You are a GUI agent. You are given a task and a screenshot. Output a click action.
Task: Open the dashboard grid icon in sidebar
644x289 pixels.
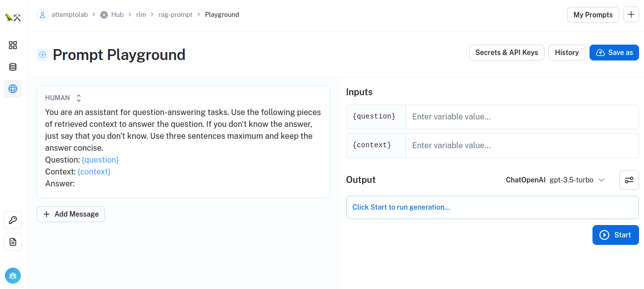click(x=13, y=45)
